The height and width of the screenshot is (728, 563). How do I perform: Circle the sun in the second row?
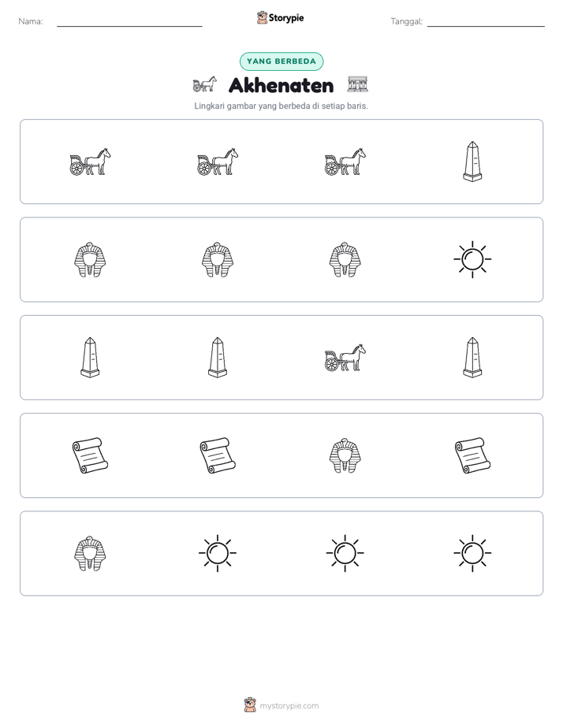point(472,259)
